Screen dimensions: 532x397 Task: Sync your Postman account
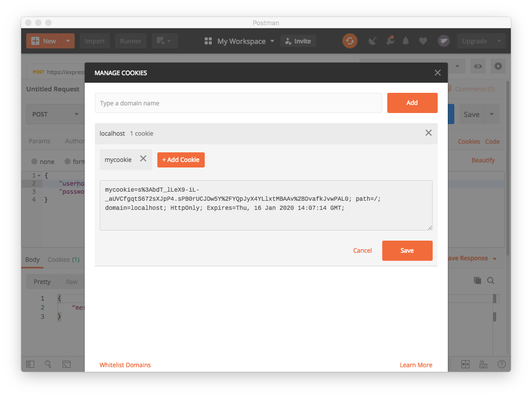[350, 41]
